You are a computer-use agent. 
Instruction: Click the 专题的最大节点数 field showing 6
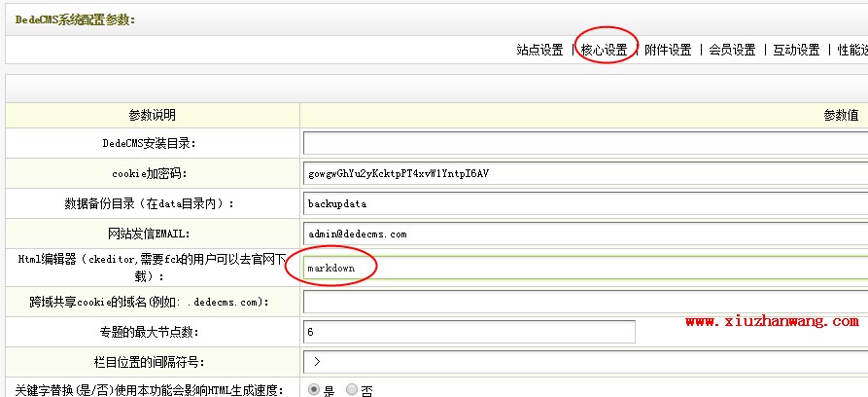click(469, 332)
